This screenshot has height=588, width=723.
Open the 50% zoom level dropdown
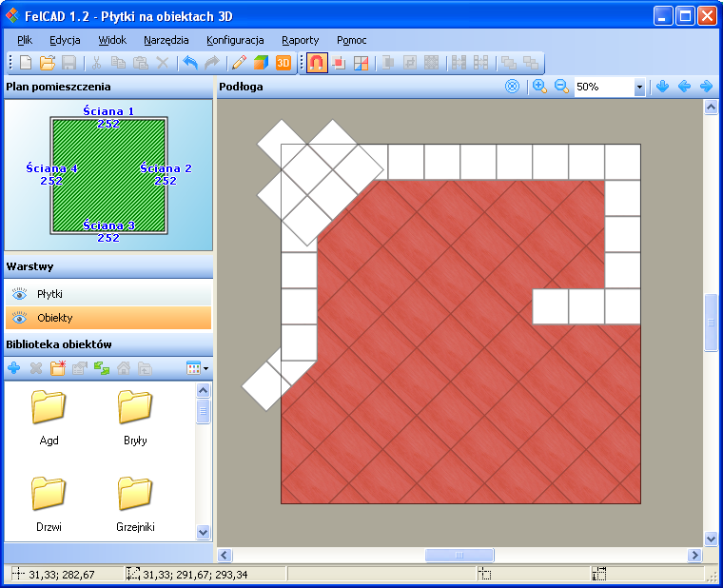[x=639, y=87]
